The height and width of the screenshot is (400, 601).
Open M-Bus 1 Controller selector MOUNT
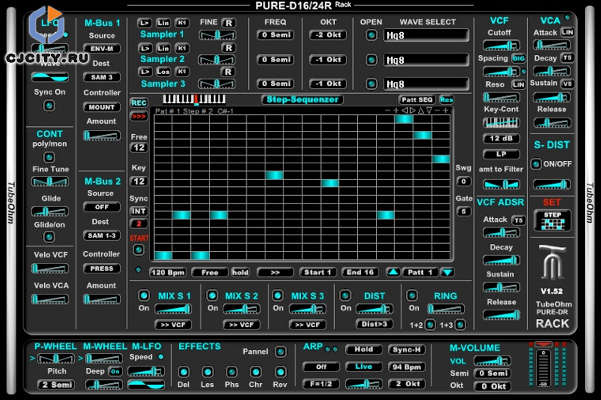(102, 107)
